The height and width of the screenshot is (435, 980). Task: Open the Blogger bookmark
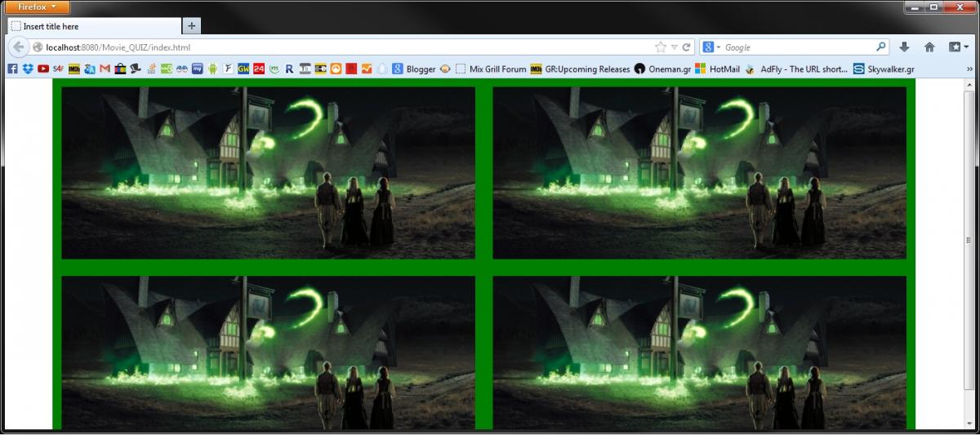414,69
